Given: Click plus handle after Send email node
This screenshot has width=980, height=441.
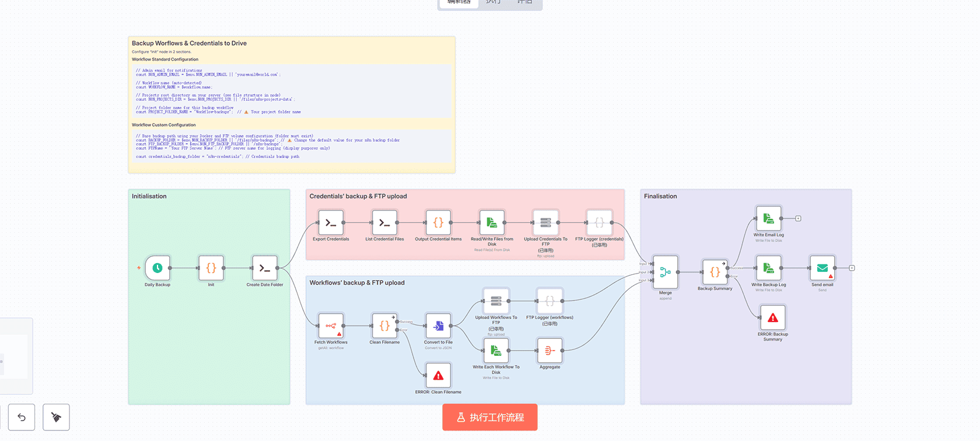Looking at the screenshot, I should click(x=852, y=268).
